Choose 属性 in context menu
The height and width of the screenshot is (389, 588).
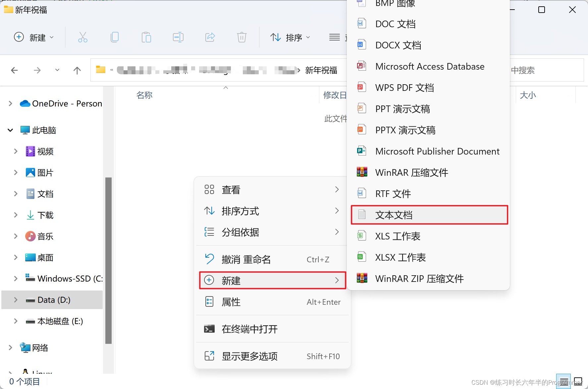[x=272, y=302]
